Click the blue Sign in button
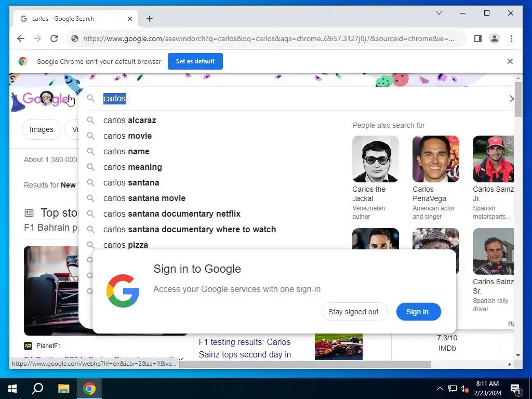This screenshot has width=532, height=399. 418,312
